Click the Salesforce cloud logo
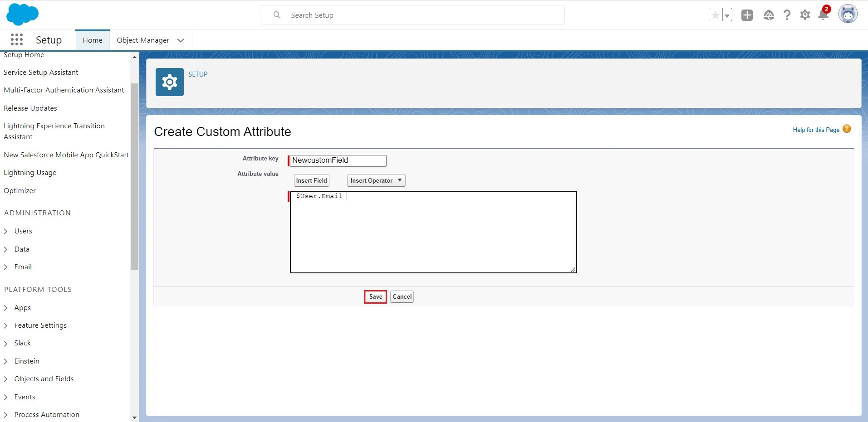The image size is (868, 422). (x=22, y=14)
